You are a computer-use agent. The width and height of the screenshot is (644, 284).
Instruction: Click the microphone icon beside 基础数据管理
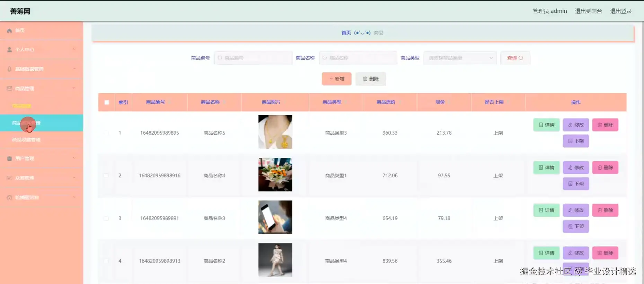(x=9, y=69)
